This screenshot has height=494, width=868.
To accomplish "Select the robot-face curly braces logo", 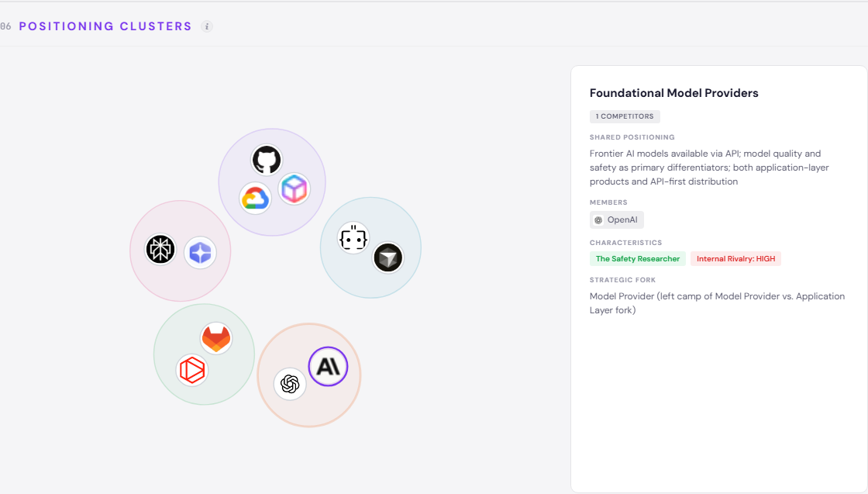I will tap(353, 238).
